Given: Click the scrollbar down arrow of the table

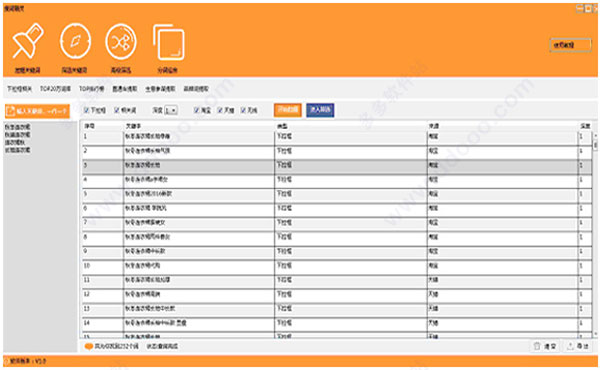Looking at the screenshot, I should 595,334.
